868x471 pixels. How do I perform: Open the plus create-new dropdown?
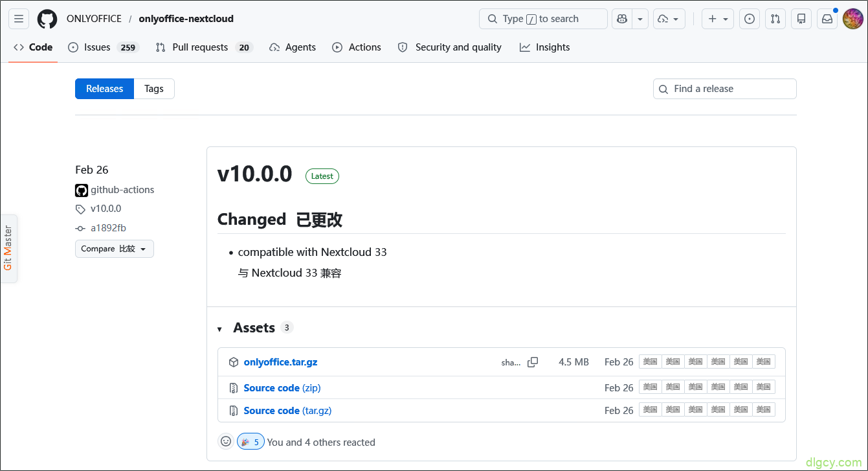718,19
